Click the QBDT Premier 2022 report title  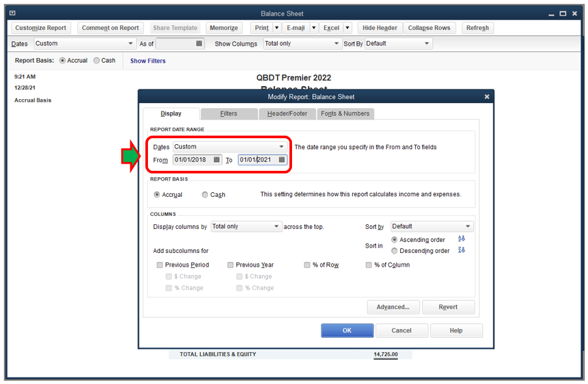click(x=293, y=78)
